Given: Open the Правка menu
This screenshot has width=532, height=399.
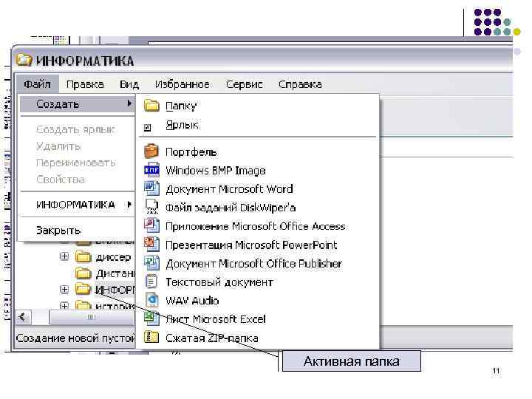Looking at the screenshot, I should [85, 84].
